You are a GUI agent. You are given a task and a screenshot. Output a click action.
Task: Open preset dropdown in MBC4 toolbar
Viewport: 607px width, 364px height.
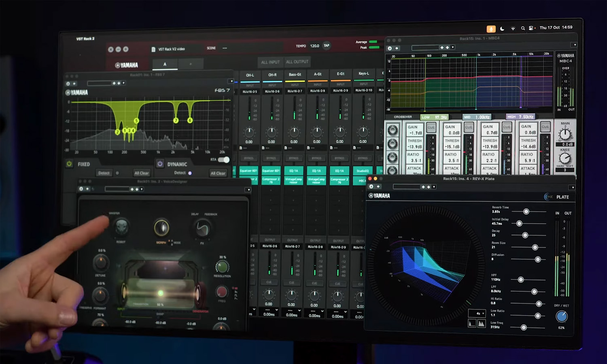[x=453, y=47]
